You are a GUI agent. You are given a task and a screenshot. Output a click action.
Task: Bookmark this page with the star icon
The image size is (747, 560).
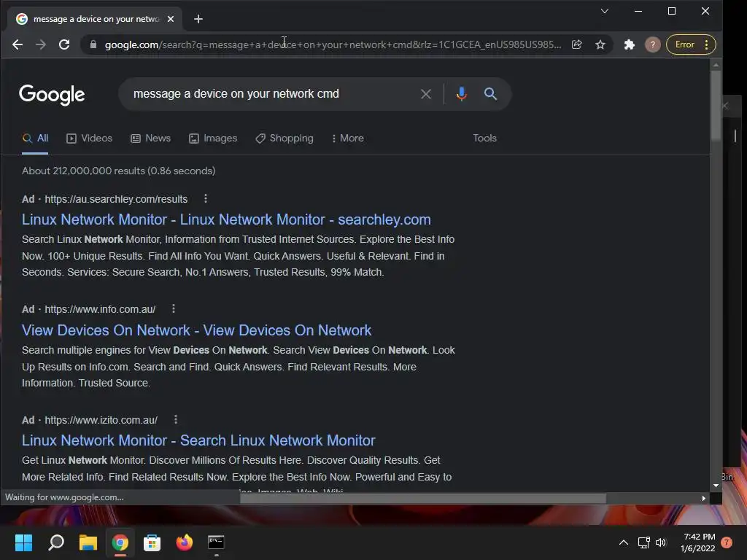click(600, 44)
